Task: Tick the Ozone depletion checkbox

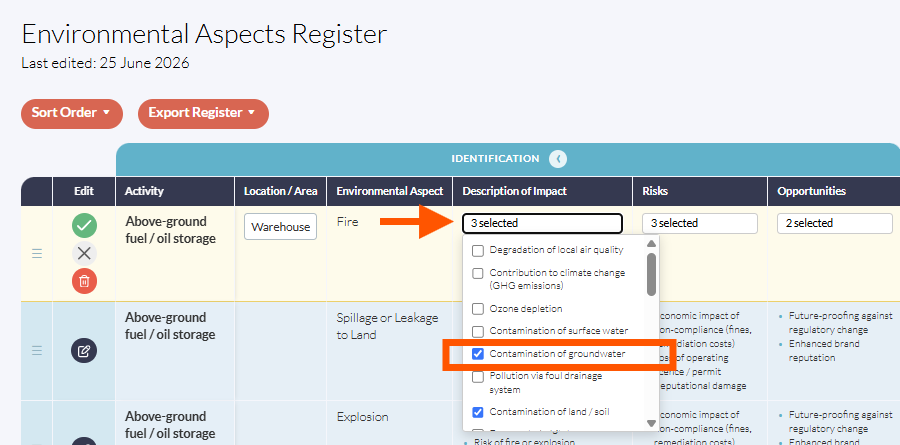Action: coord(478,309)
